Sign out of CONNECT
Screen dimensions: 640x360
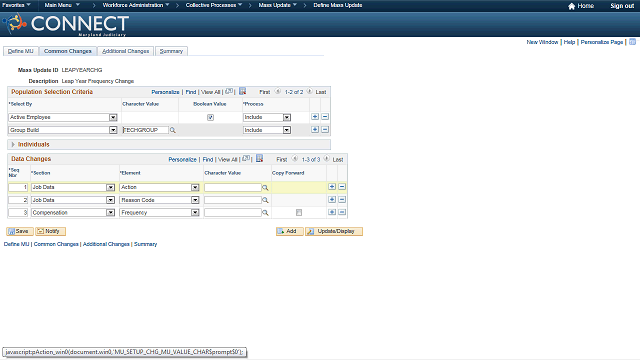[x=622, y=6]
